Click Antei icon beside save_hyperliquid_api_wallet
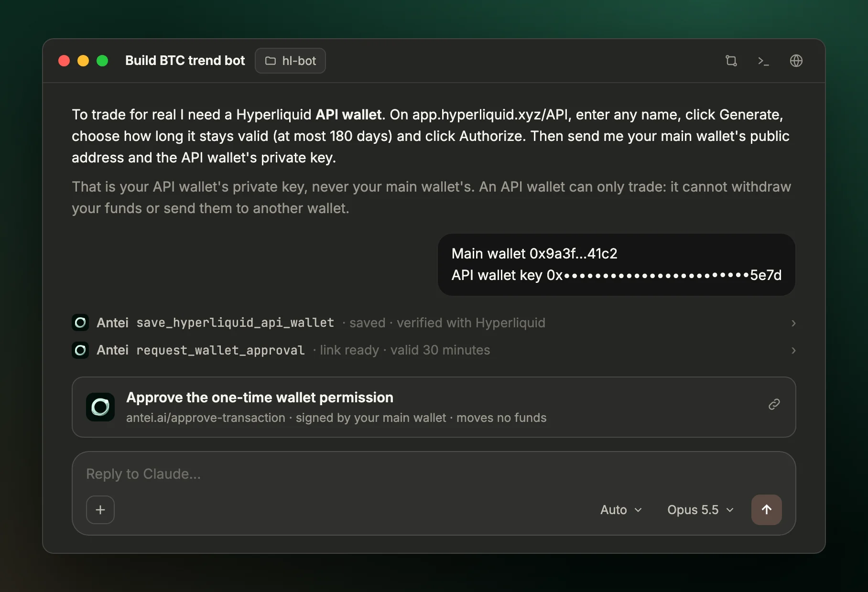 (80, 323)
